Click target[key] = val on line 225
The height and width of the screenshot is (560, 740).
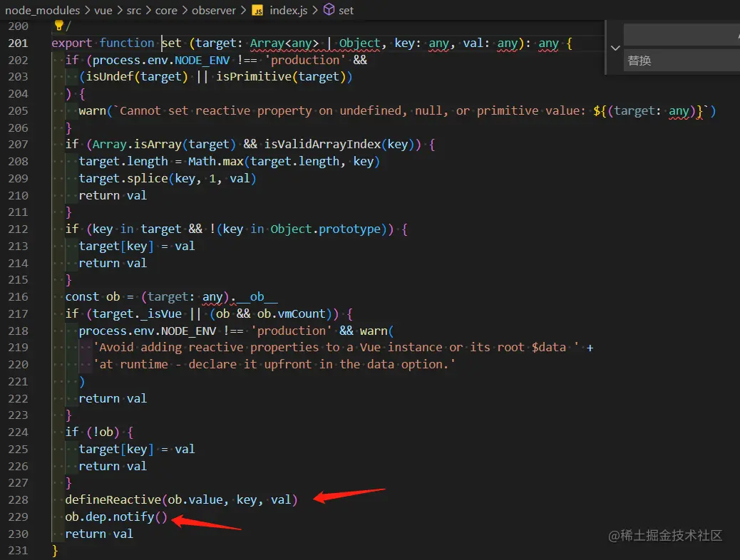(136, 449)
